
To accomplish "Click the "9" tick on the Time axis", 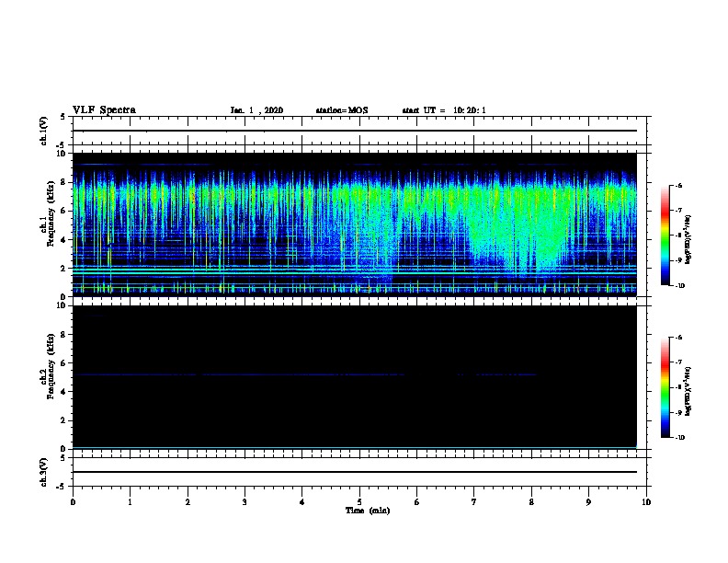I will [588, 501].
